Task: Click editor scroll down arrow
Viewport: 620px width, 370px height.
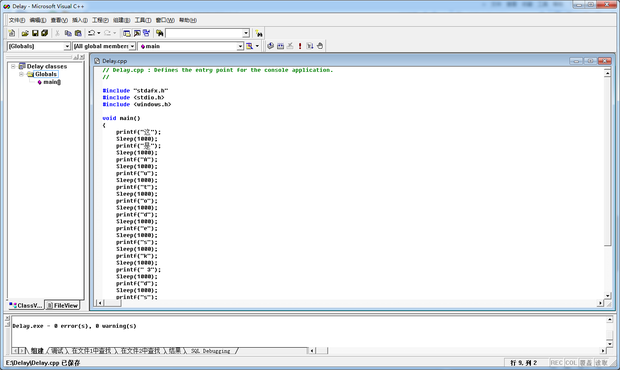Action: tap(607, 295)
